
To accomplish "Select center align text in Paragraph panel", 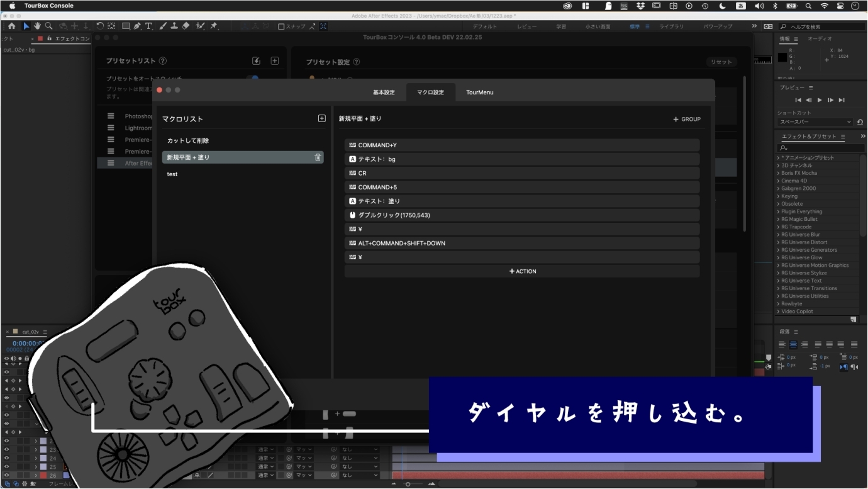I will pyautogui.click(x=793, y=344).
